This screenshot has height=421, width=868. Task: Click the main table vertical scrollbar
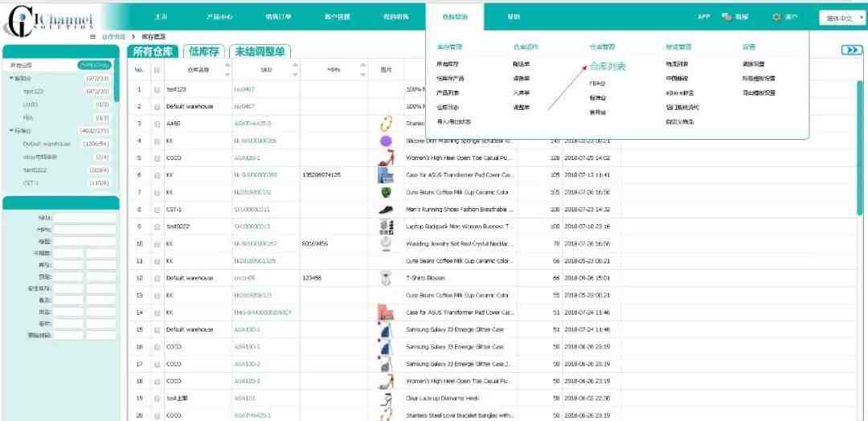(860, 149)
